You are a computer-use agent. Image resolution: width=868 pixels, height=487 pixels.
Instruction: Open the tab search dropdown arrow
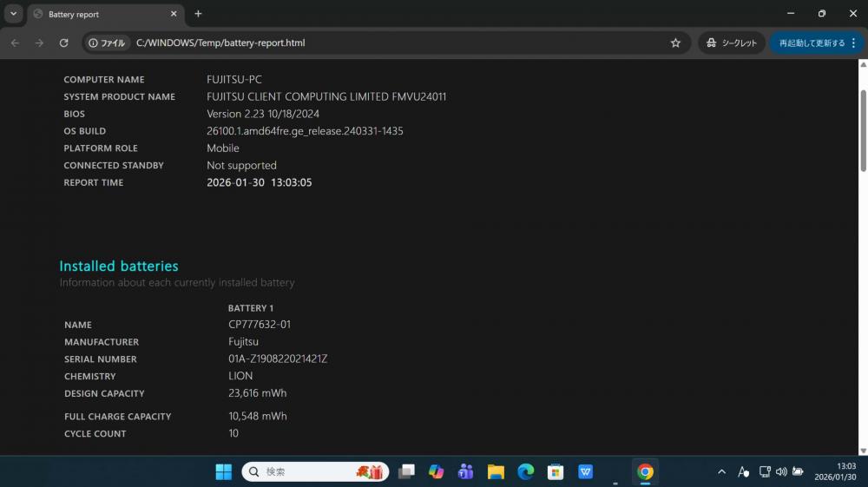(13, 14)
